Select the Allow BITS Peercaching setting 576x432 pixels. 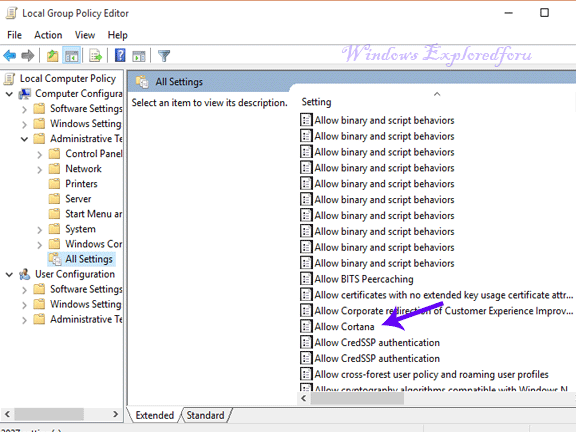pyautogui.click(x=364, y=279)
